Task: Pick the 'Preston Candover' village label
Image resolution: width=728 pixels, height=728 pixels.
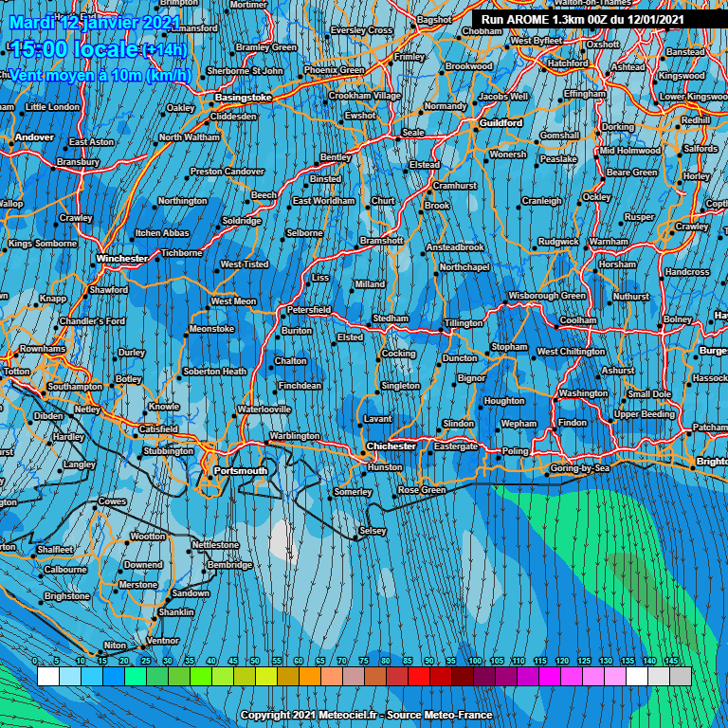Action: [227, 172]
